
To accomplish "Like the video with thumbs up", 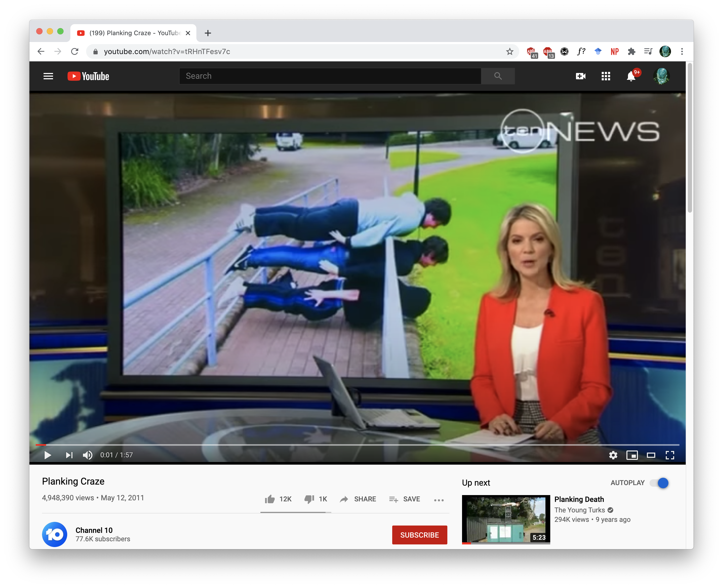I will point(269,499).
